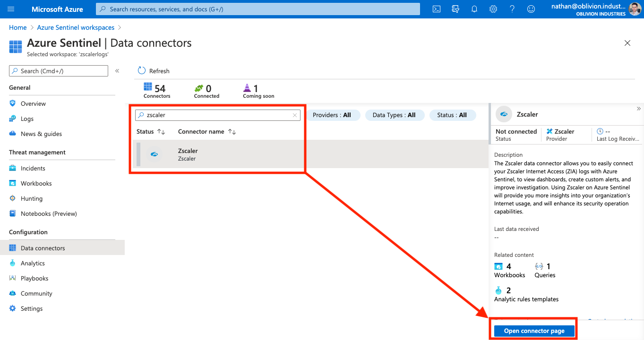Open the notifications bell icon
Screen dimensions: 644x340
(474, 9)
